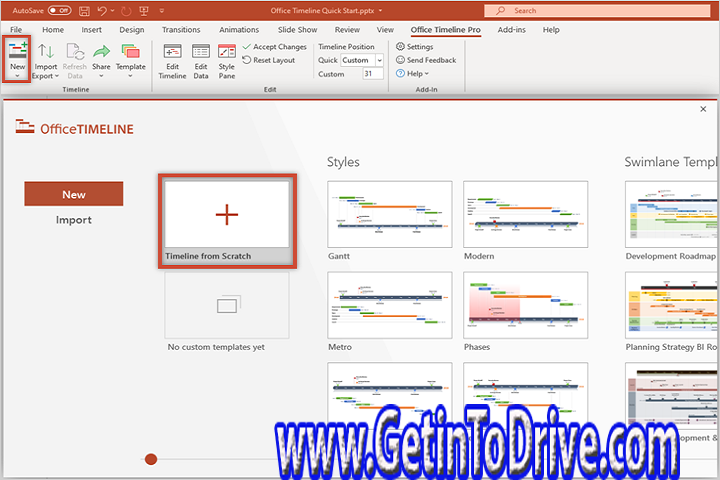Click the red New button in dialog
The height and width of the screenshot is (480, 720).
[x=74, y=194]
